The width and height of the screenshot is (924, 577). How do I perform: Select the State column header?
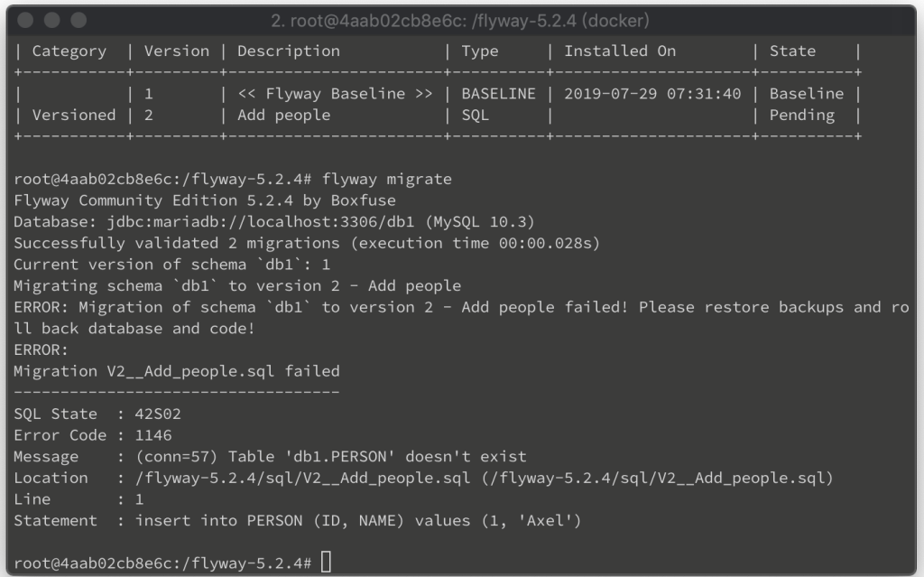(x=792, y=51)
